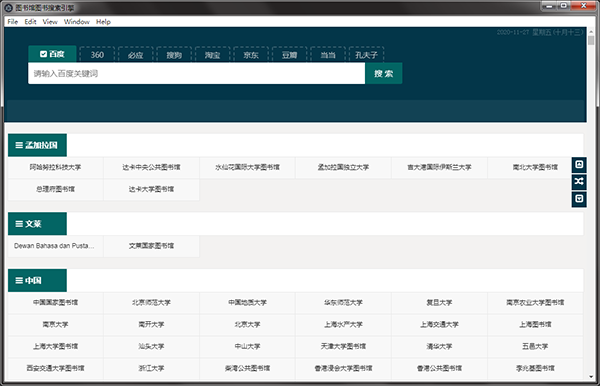The height and width of the screenshot is (386, 600).
Task: Open 香港浸会大学图书馆 link
Action: [344, 368]
